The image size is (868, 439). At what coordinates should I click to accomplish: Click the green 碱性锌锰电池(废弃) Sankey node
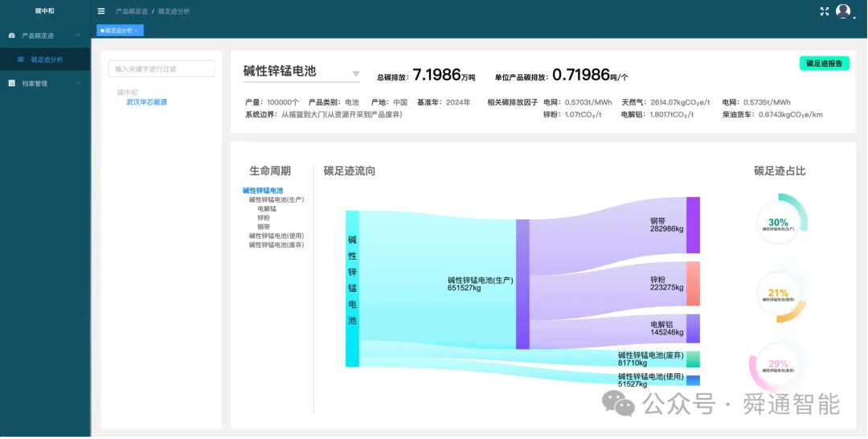[x=693, y=359]
